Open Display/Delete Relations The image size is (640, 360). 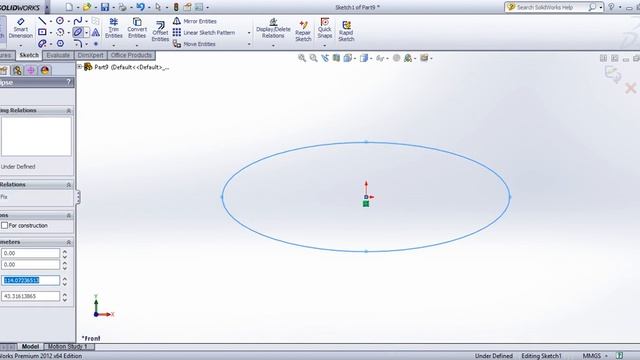pos(273,28)
